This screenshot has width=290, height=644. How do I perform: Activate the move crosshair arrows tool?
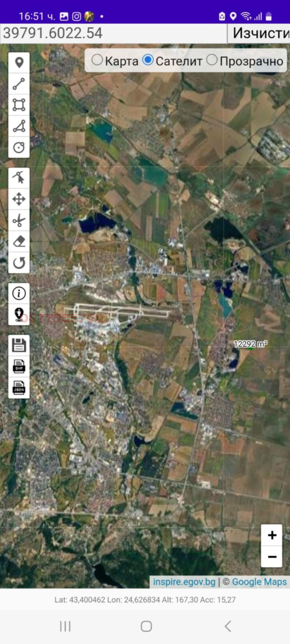(19, 199)
